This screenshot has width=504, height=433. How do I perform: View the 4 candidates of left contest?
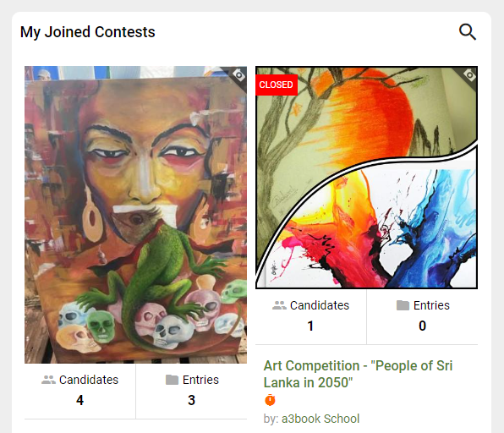coord(79,400)
